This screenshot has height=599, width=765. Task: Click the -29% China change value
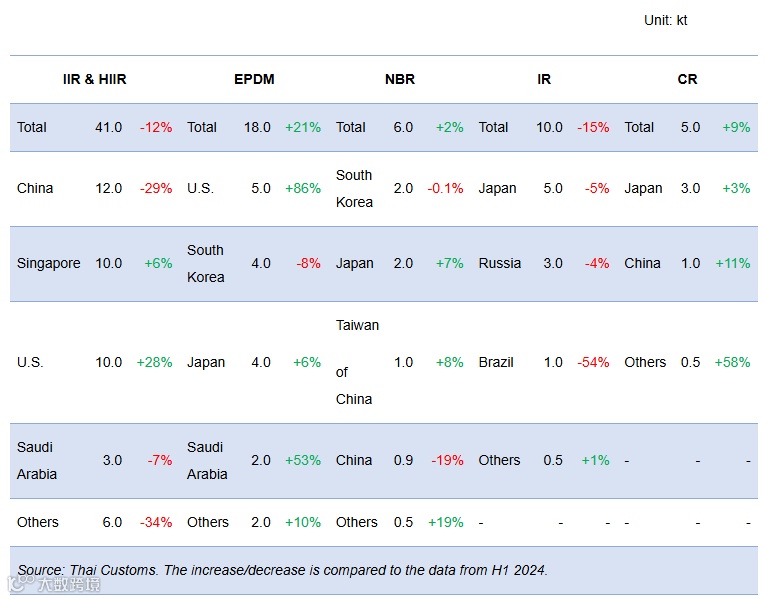click(x=156, y=188)
